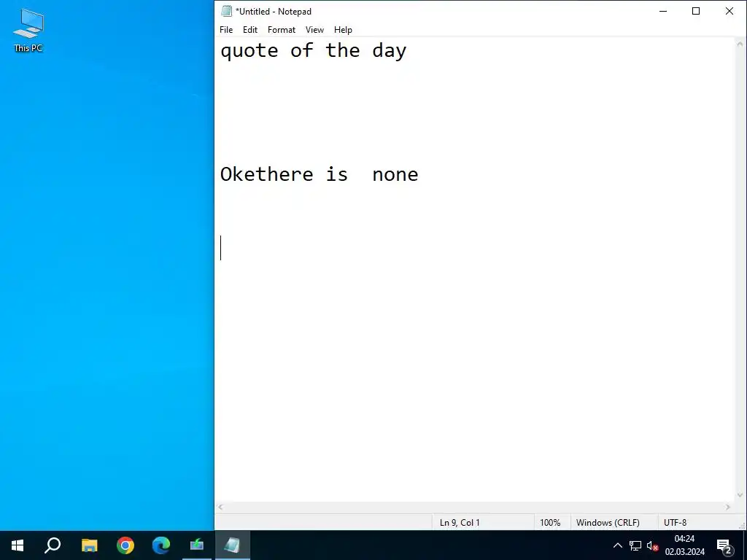Viewport: 747px width, 560px height.
Task: Place cursor in 'quote of the day' line
Action: pos(313,50)
